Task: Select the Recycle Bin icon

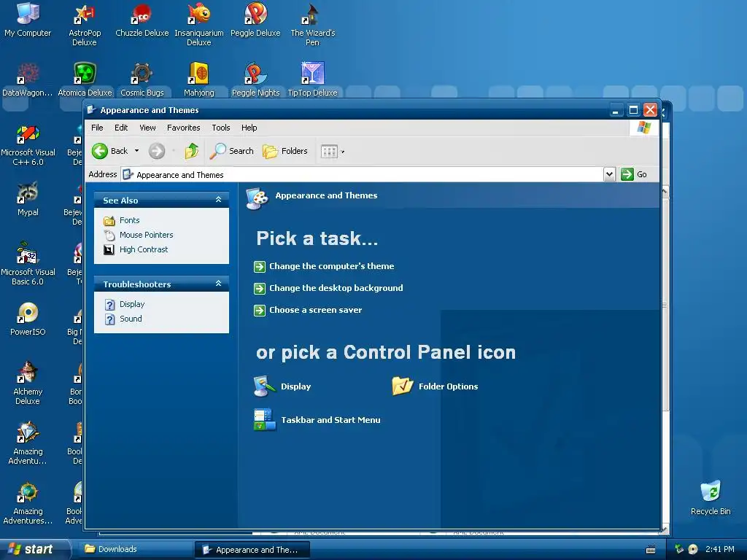Action: click(711, 498)
